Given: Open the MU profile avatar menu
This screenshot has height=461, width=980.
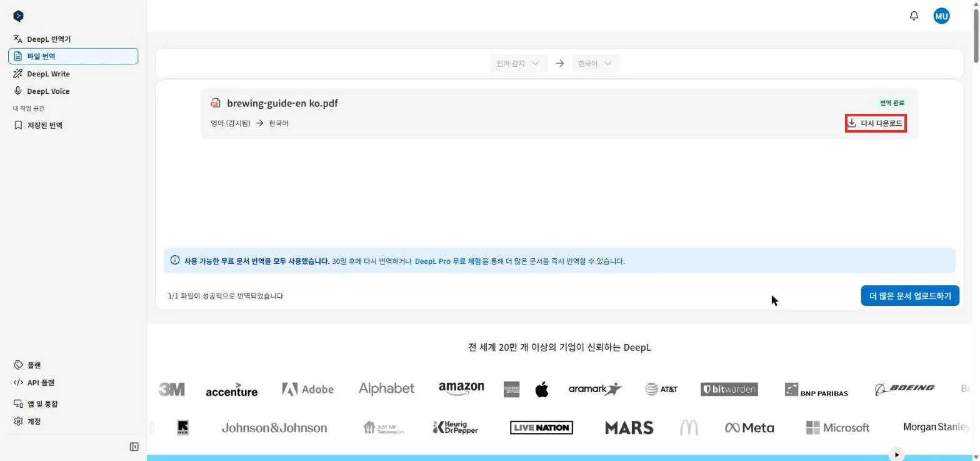Looking at the screenshot, I should pos(941,16).
